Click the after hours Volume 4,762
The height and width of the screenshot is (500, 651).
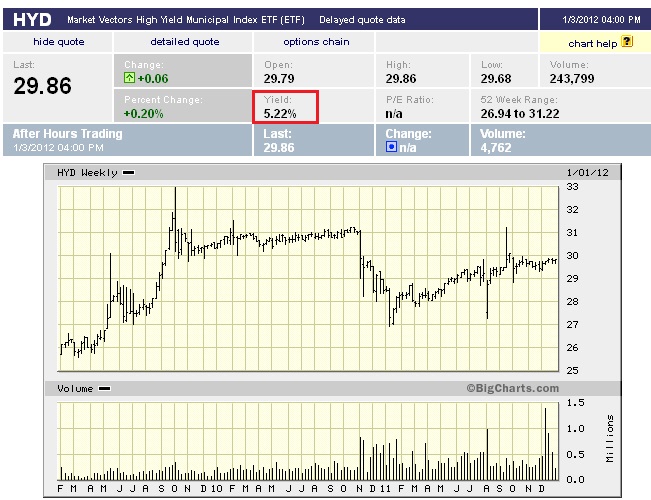pyautogui.click(x=496, y=147)
